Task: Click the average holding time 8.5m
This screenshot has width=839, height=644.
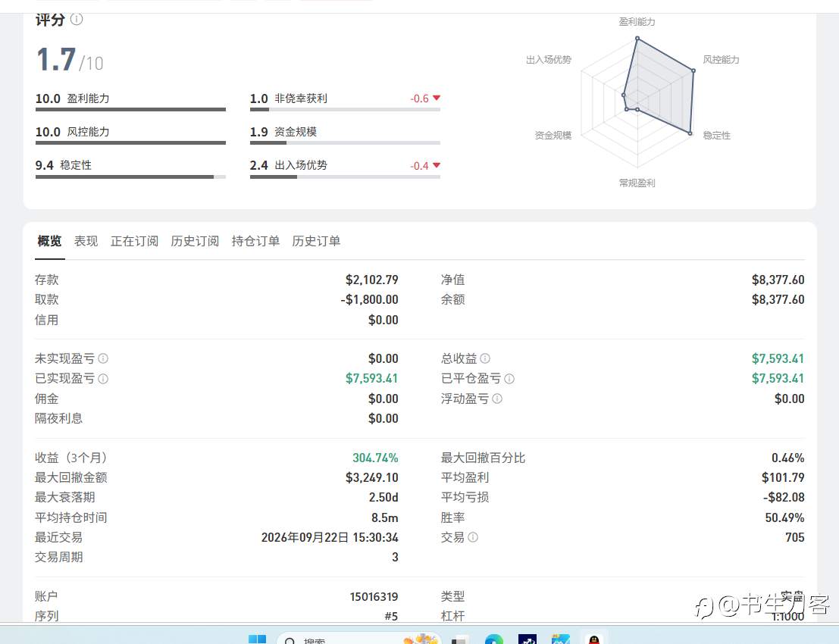Action: (385, 517)
